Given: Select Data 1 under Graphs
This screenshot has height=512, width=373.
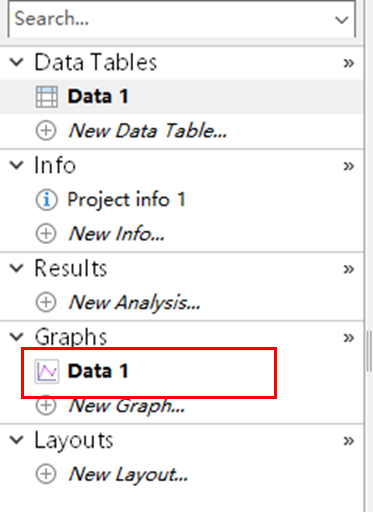Looking at the screenshot, I should point(149,371).
